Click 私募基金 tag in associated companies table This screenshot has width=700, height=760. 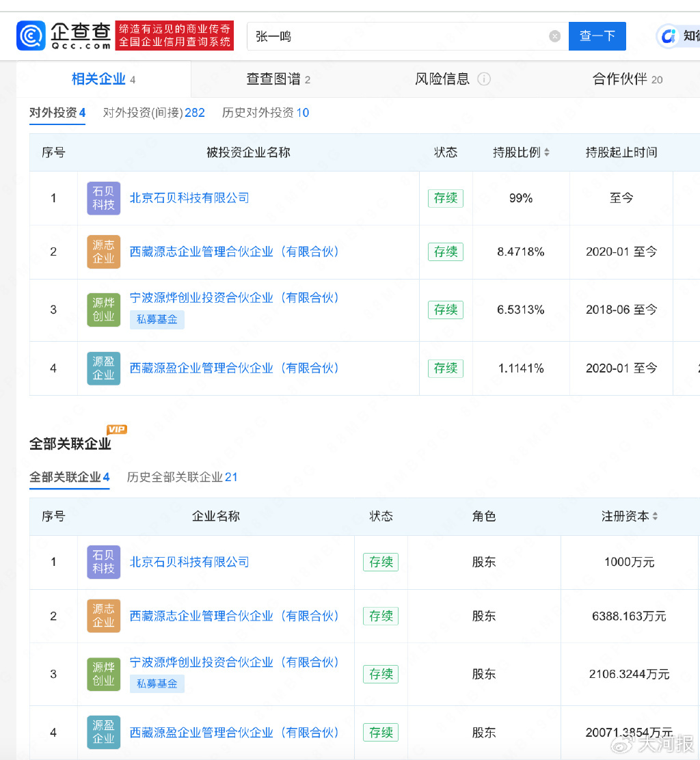[157, 684]
